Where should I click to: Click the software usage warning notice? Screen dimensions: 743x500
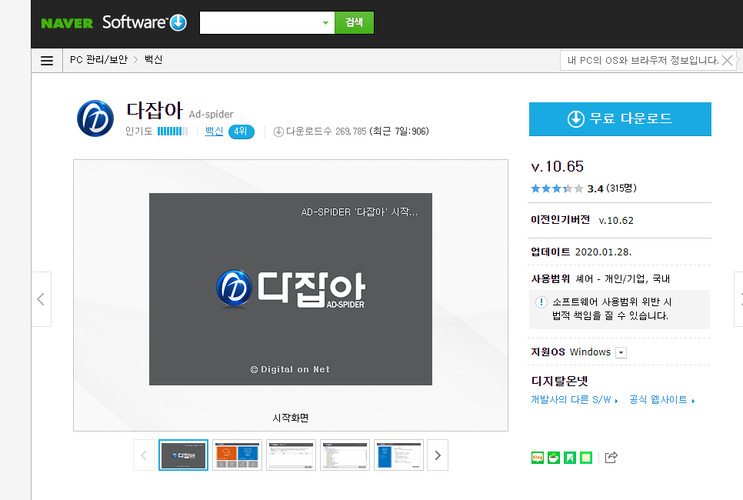pos(619,309)
